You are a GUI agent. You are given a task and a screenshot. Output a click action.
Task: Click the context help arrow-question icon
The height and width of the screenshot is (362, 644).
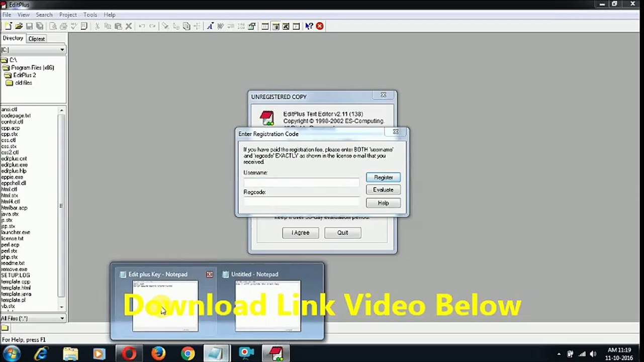click(x=309, y=26)
